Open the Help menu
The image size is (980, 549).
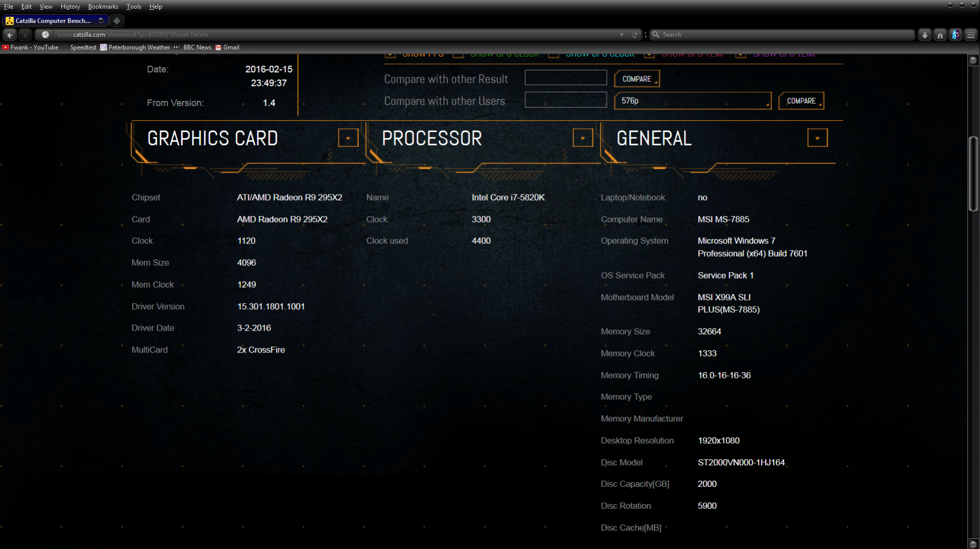pyautogui.click(x=156, y=7)
